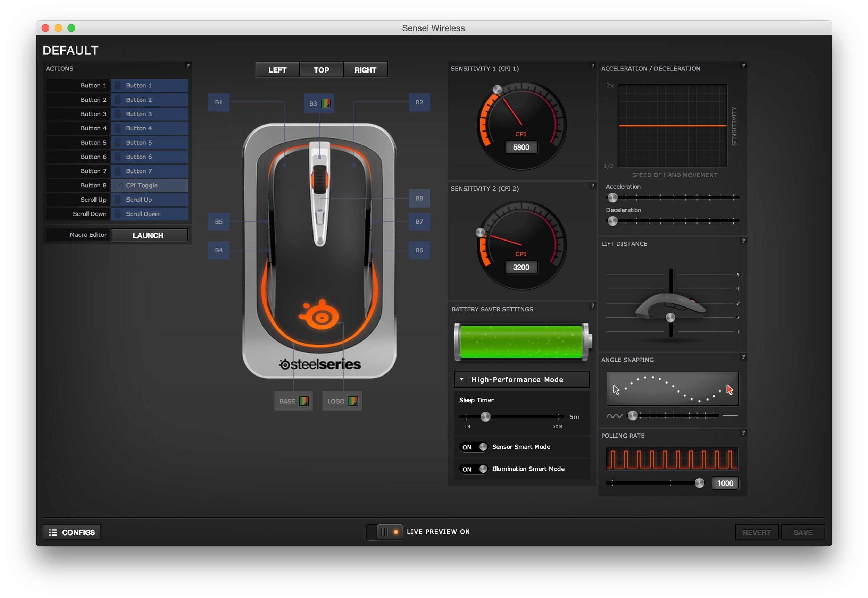
Task: Click the Polling Rate slider handle
Action: pos(699,483)
